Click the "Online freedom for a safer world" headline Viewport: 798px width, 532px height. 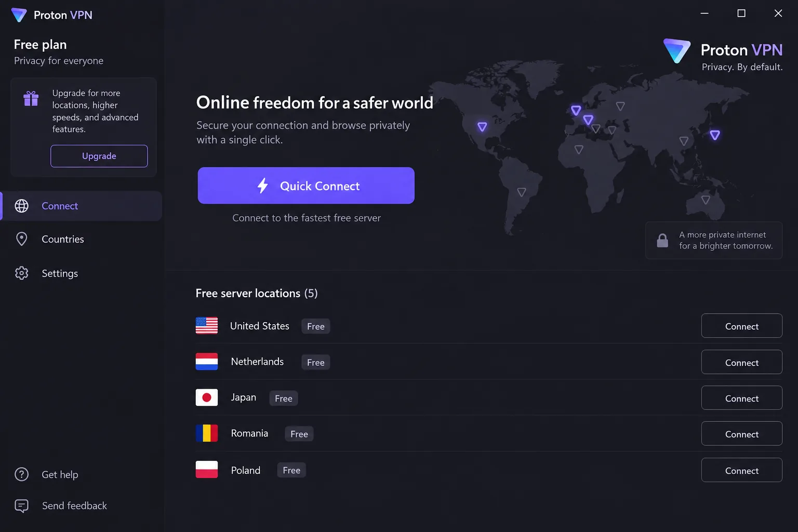(315, 103)
